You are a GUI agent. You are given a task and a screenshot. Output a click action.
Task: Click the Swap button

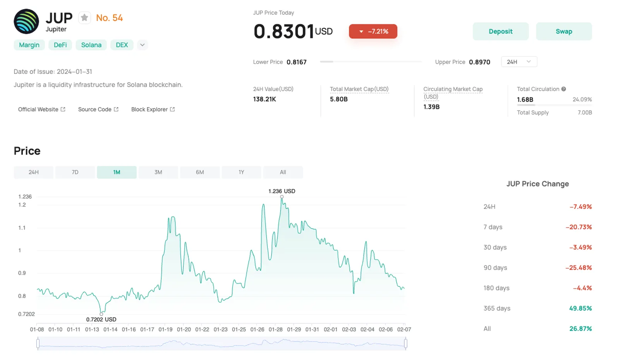[x=564, y=31]
